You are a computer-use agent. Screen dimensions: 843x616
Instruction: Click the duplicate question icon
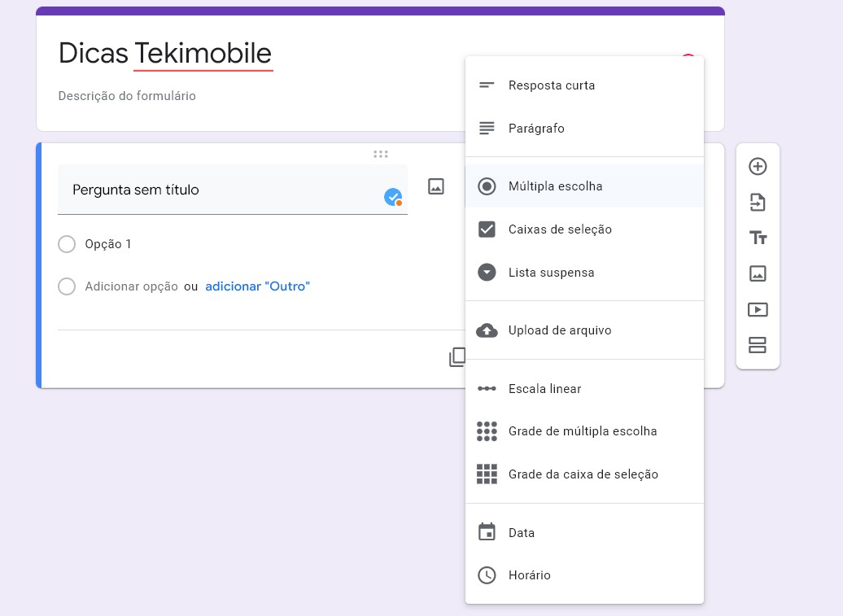click(457, 357)
